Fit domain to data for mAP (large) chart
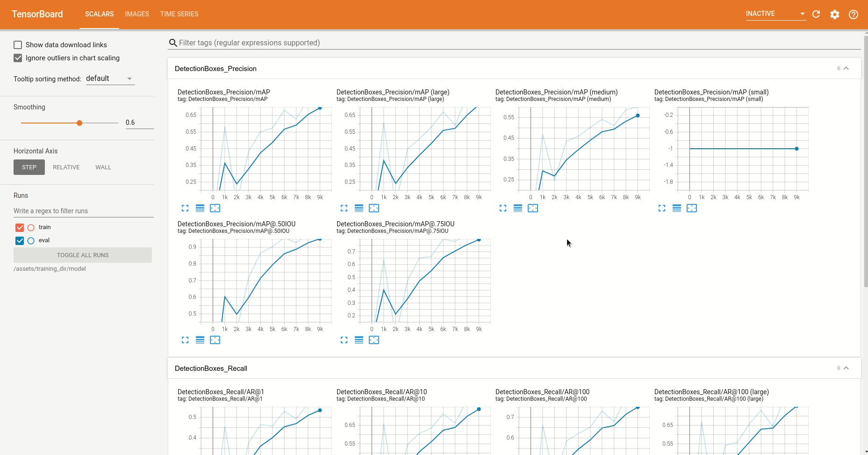The width and height of the screenshot is (868, 455). click(374, 208)
